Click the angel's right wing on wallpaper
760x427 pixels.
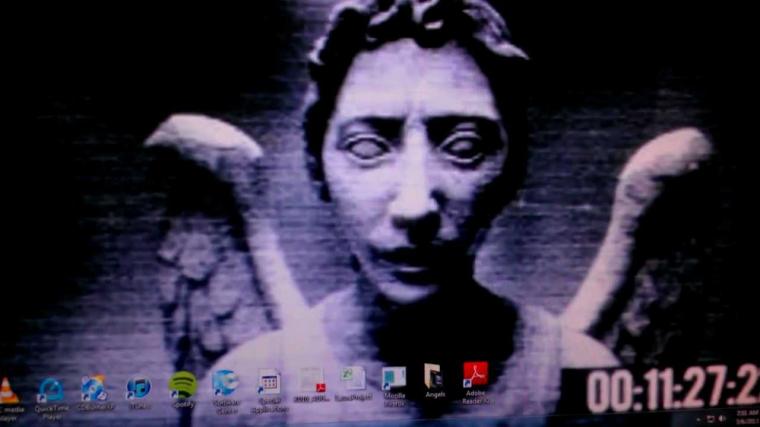(x=640, y=220)
